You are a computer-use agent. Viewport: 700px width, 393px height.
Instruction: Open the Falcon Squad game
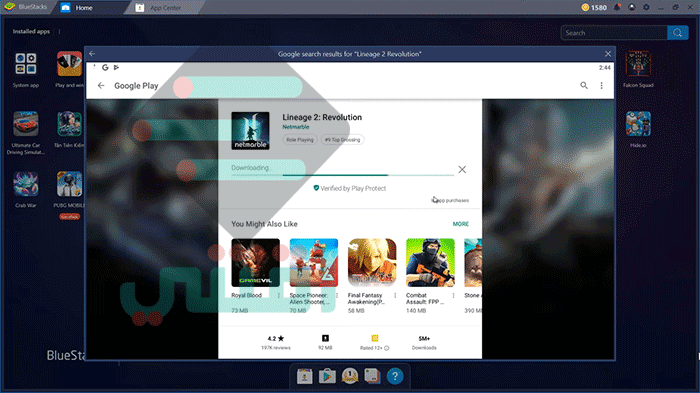pos(638,63)
